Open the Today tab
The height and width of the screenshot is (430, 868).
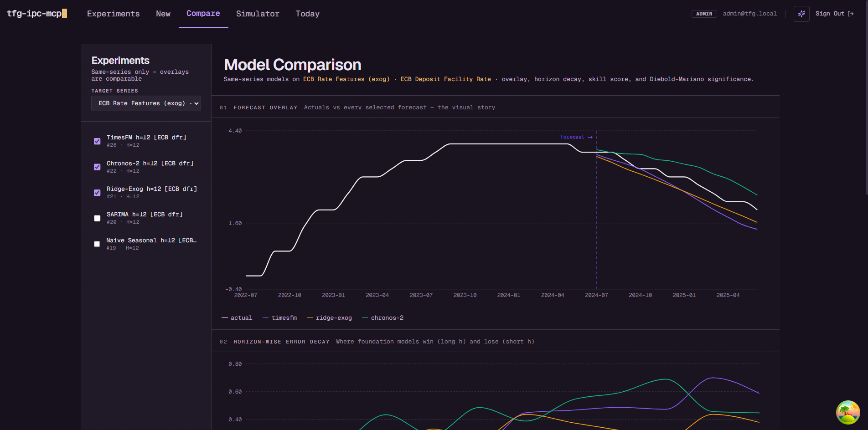[x=308, y=14]
